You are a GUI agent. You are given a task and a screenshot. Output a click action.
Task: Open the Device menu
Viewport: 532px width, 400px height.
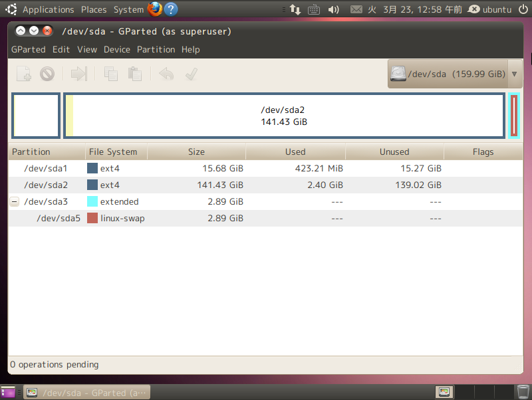click(x=117, y=49)
